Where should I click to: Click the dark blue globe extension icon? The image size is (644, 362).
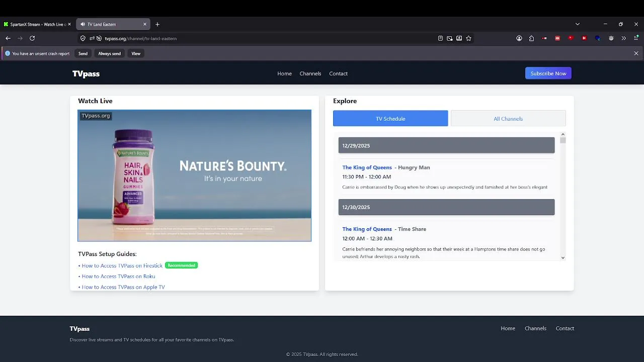[598, 38]
